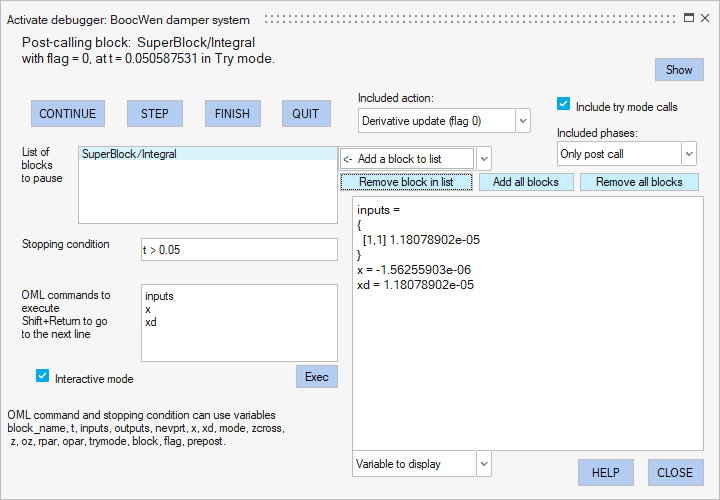Click the CONTINUE button
The height and width of the screenshot is (500, 720).
point(67,113)
